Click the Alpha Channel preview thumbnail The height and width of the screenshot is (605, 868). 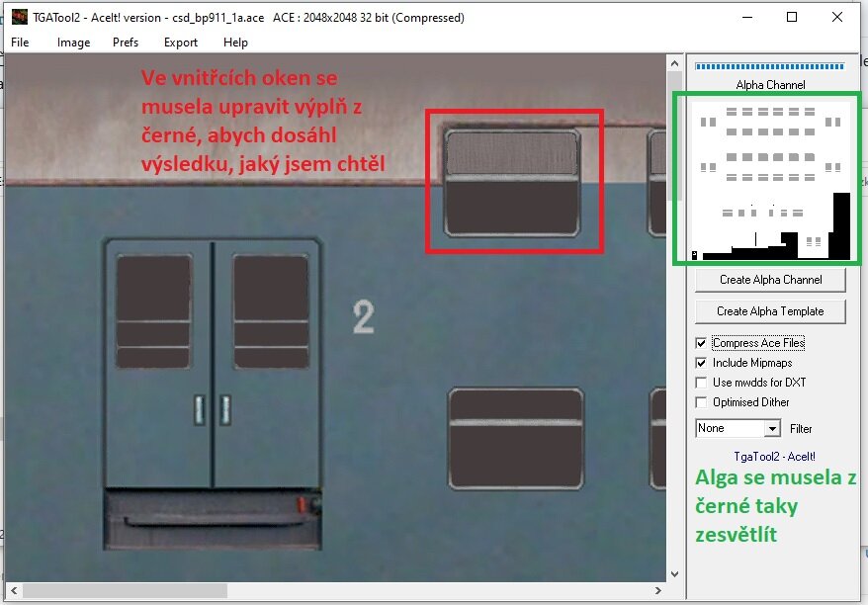[770, 181]
